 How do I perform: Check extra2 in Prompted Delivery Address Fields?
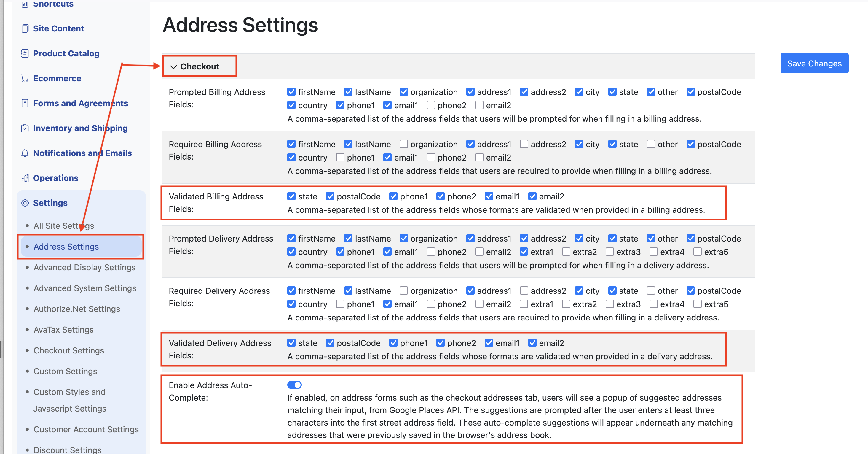(566, 252)
